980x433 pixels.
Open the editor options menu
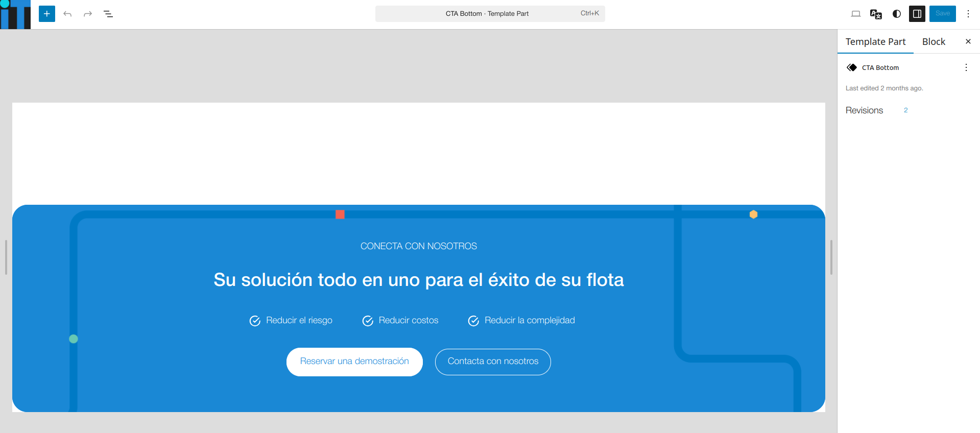tap(968, 14)
